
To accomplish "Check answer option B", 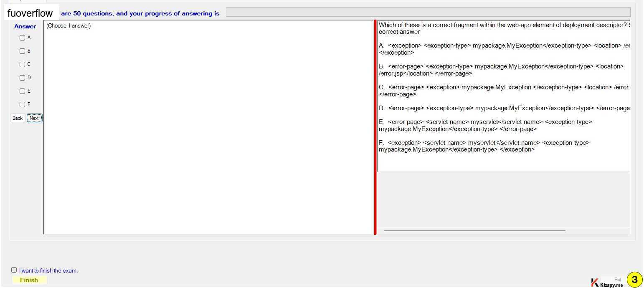I will pyautogui.click(x=23, y=51).
